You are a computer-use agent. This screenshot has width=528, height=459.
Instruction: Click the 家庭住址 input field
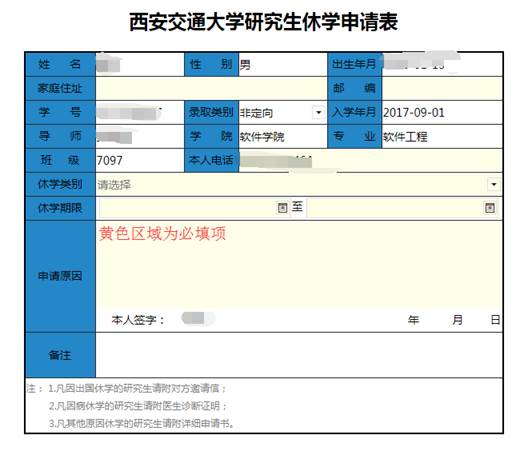(211, 89)
